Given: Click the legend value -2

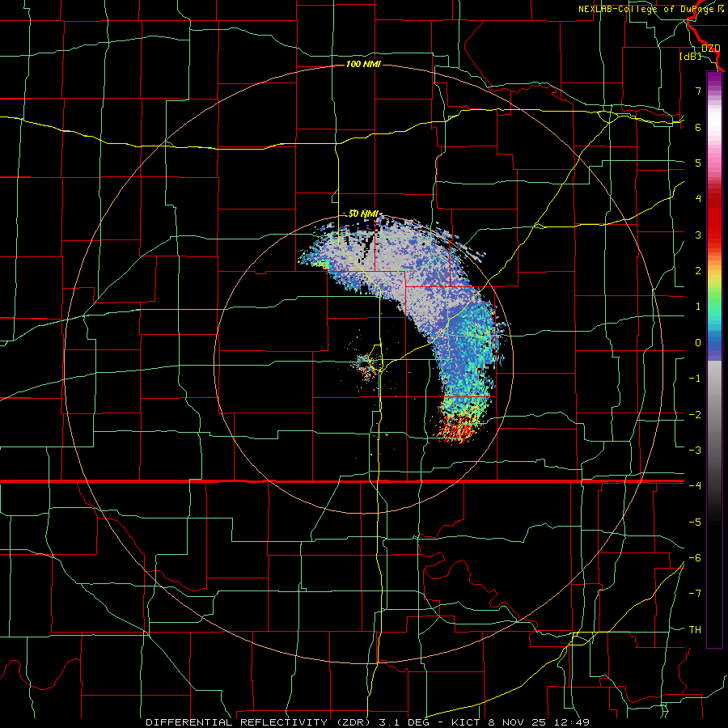Looking at the screenshot, I should tap(695, 414).
